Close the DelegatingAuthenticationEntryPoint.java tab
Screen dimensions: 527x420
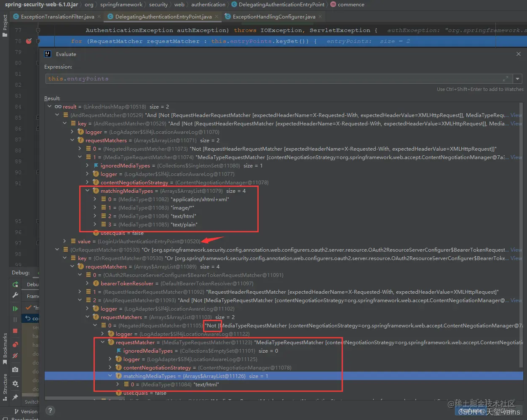[217, 16]
